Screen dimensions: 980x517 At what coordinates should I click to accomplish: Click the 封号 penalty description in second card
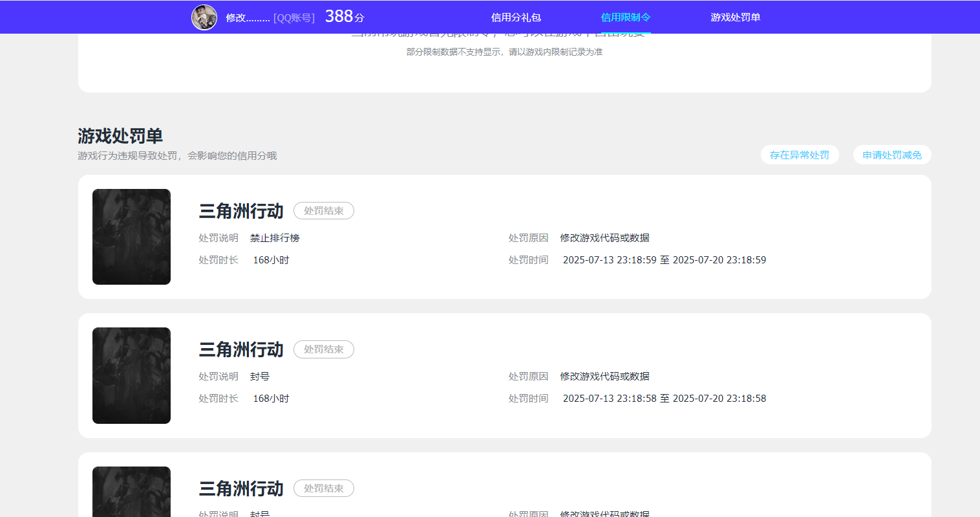tap(260, 376)
